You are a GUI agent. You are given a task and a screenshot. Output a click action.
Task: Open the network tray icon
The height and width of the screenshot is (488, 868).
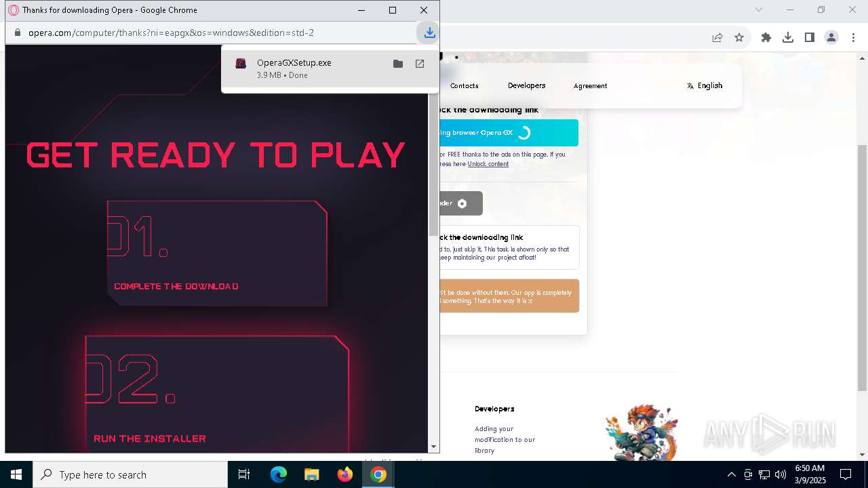tap(764, 474)
